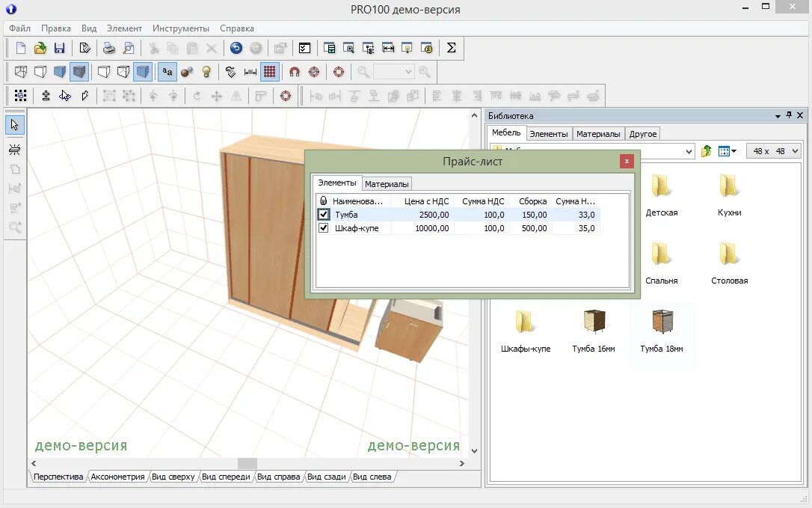
Task: Click the printer icon in the toolbar
Action: 108,48
